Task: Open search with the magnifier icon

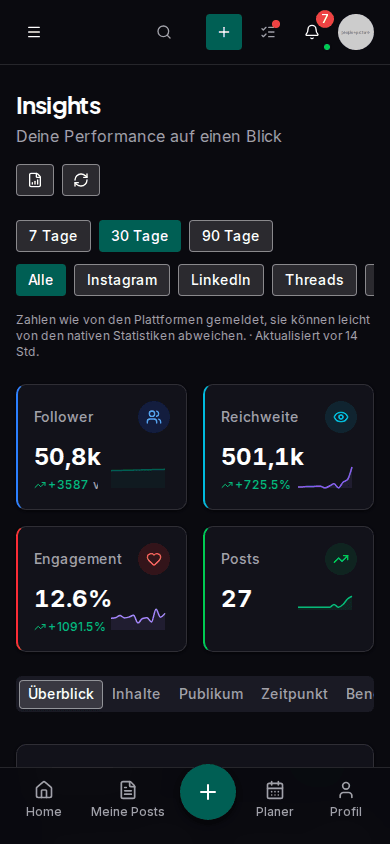Action: point(164,32)
